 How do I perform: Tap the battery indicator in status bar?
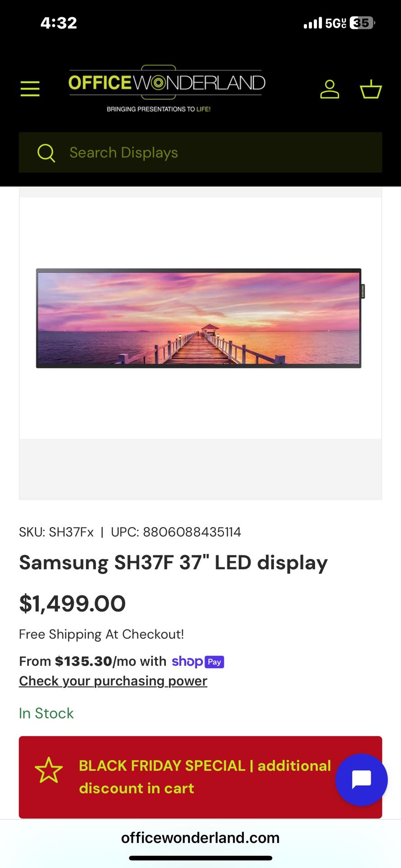click(363, 23)
